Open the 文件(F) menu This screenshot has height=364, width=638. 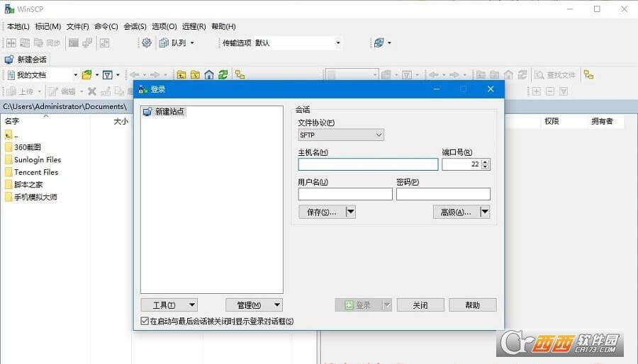click(77, 26)
